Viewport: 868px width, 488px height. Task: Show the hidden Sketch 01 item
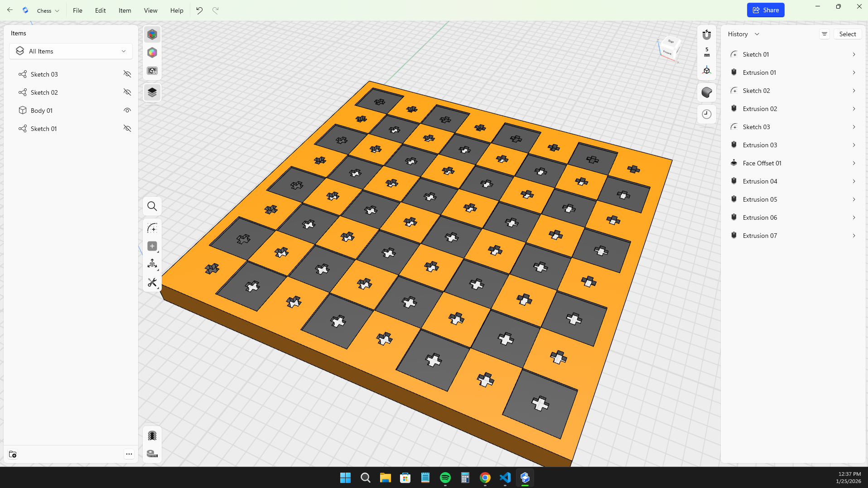[x=127, y=129]
